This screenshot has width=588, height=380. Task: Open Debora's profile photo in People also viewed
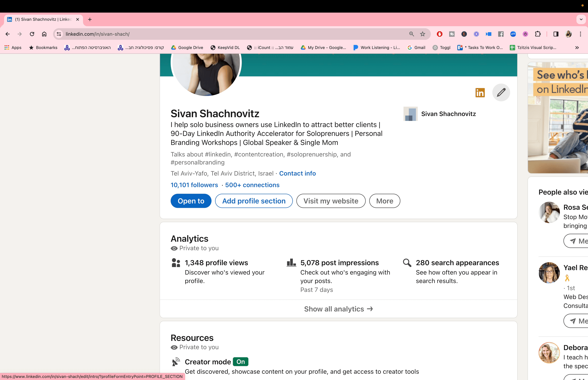point(549,353)
